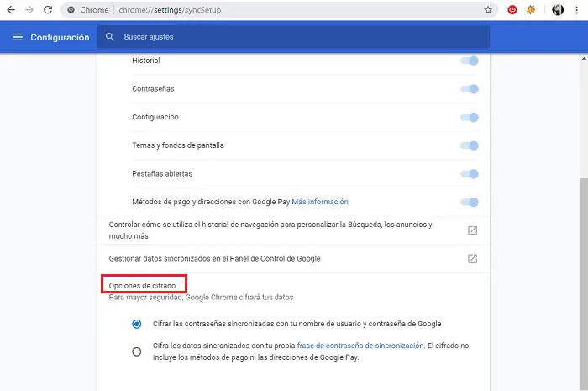Click the Opciones de cifrado heading
The width and height of the screenshot is (588, 391).
(142, 286)
